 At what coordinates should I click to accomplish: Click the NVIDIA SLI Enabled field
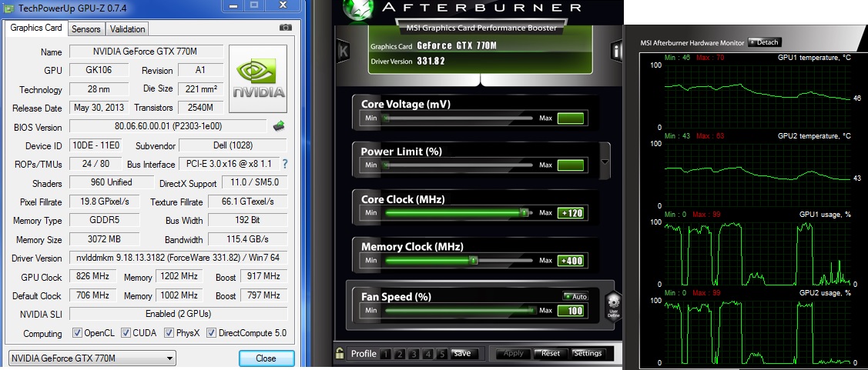pos(178,314)
